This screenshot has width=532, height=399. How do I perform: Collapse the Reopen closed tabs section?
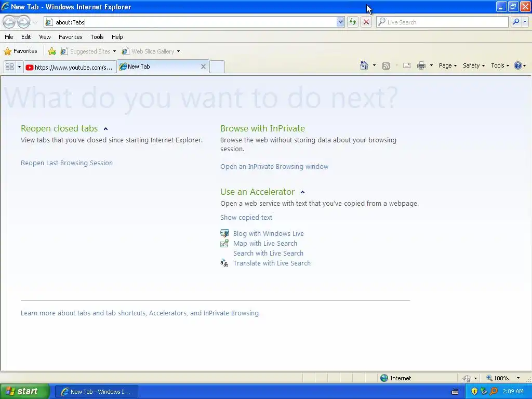[105, 129]
